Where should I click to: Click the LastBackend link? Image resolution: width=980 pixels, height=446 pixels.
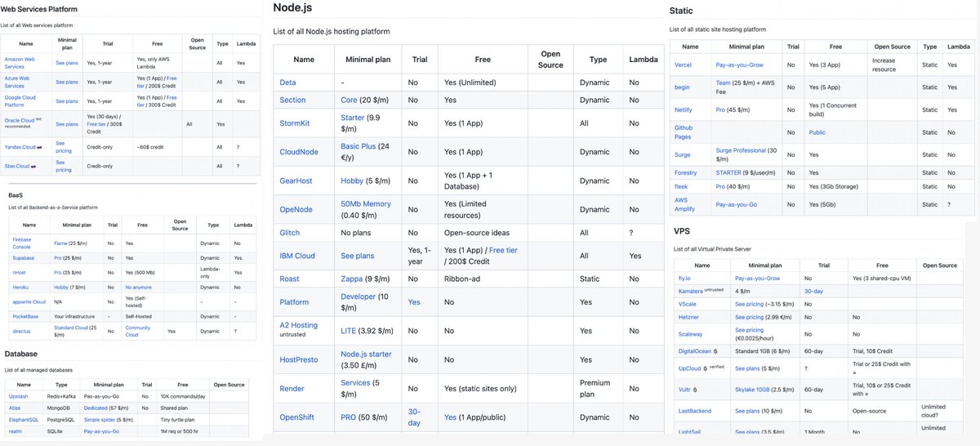pyautogui.click(x=695, y=411)
